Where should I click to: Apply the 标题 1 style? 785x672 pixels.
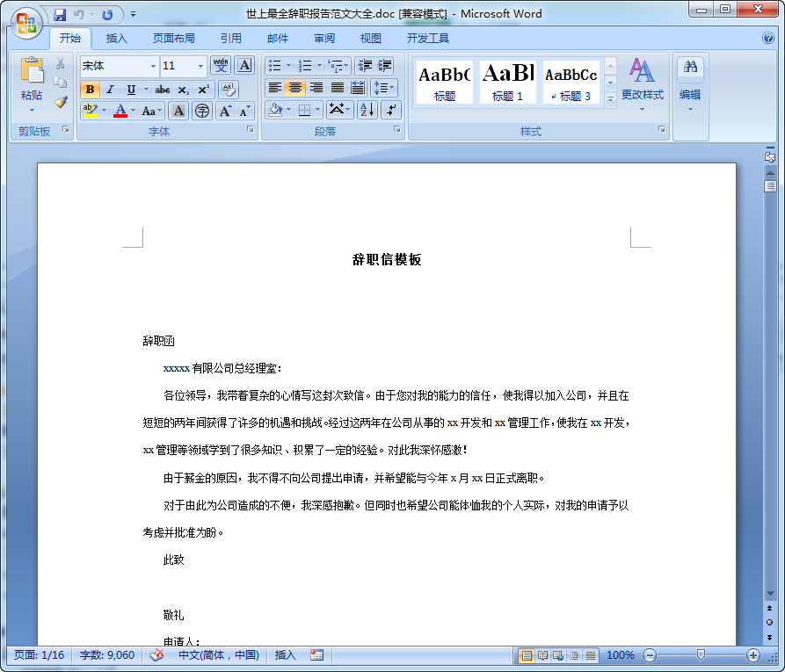tap(507, 82)
